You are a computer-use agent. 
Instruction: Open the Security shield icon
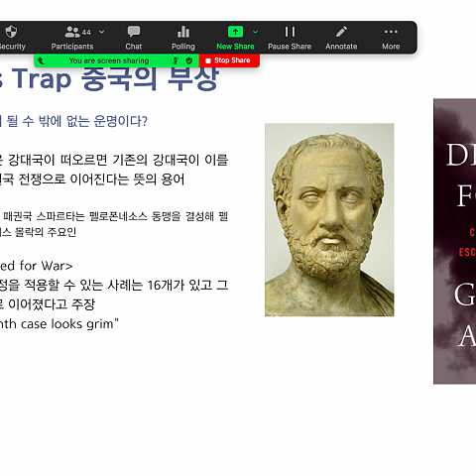(x=11, y=32)
